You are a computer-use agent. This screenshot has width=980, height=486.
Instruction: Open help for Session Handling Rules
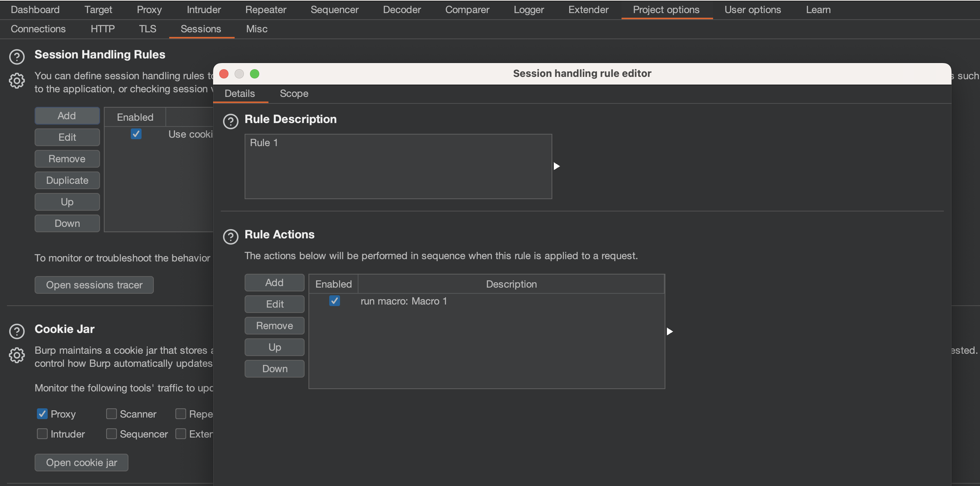point(17,57)
